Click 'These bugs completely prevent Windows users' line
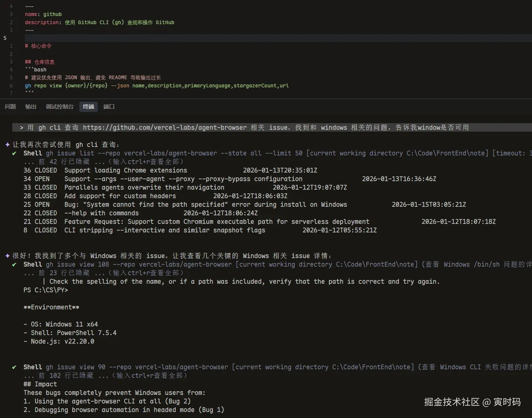This screenshot has height=418, width=532. [114, 393]
